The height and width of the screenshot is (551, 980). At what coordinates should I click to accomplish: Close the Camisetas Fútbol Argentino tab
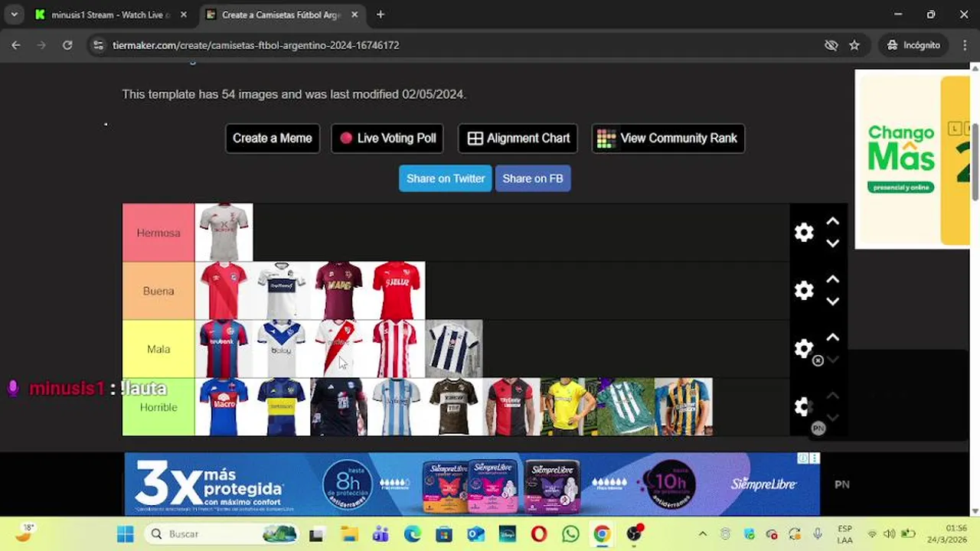(x=354, y=15)
